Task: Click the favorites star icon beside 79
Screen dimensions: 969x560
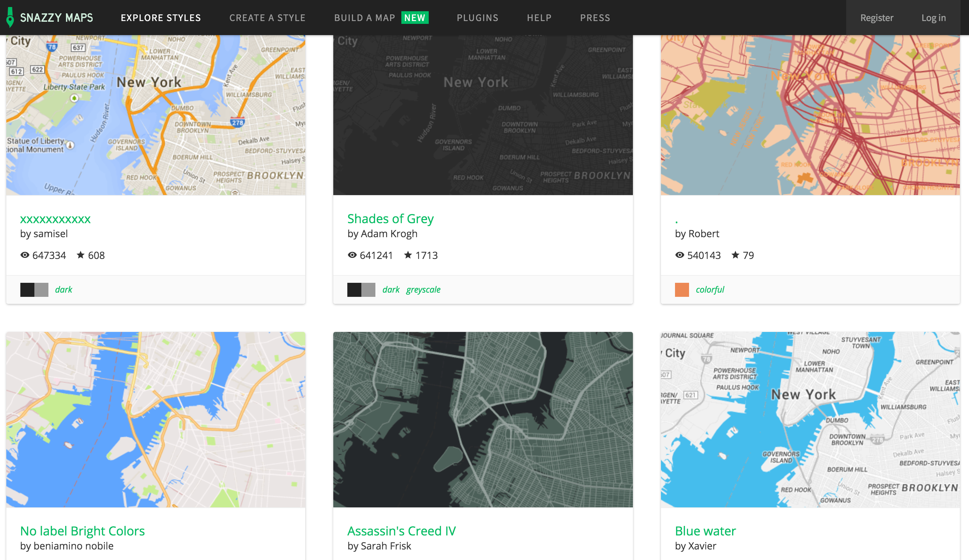Action: tap(735, 255)
